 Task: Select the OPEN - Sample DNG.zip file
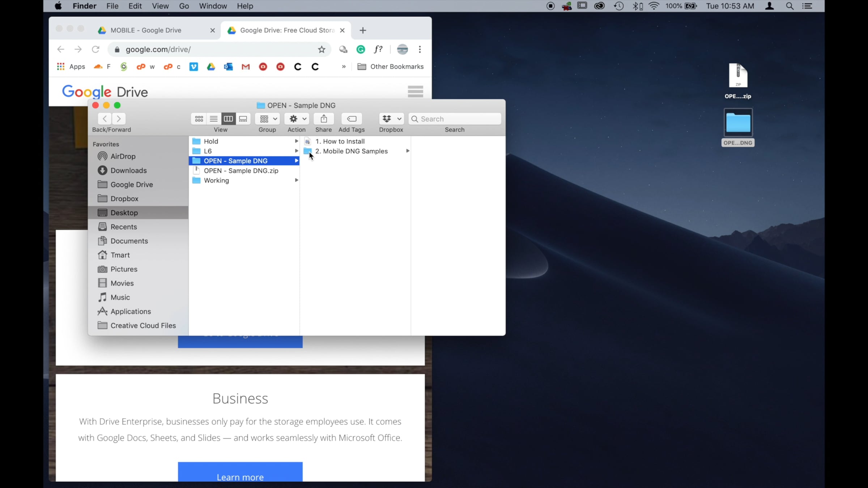[244, 171]
